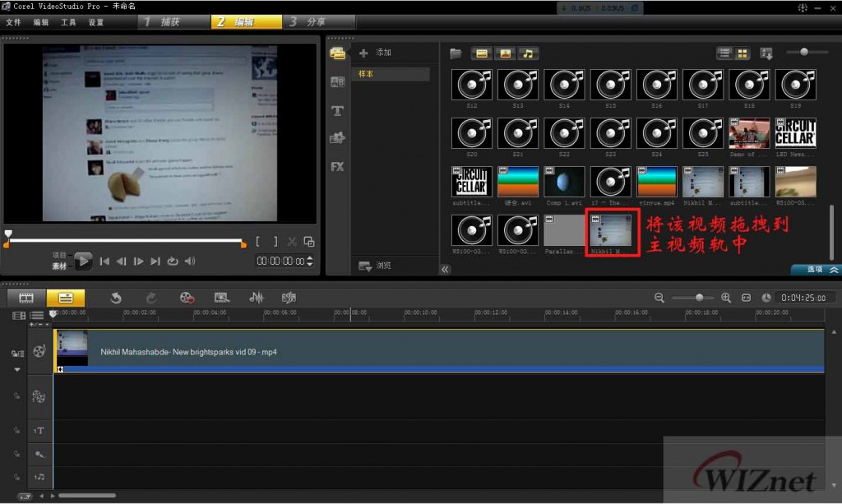Open the Graphic library icon
The image size is (842, 504).
click(x=337, y=138)
